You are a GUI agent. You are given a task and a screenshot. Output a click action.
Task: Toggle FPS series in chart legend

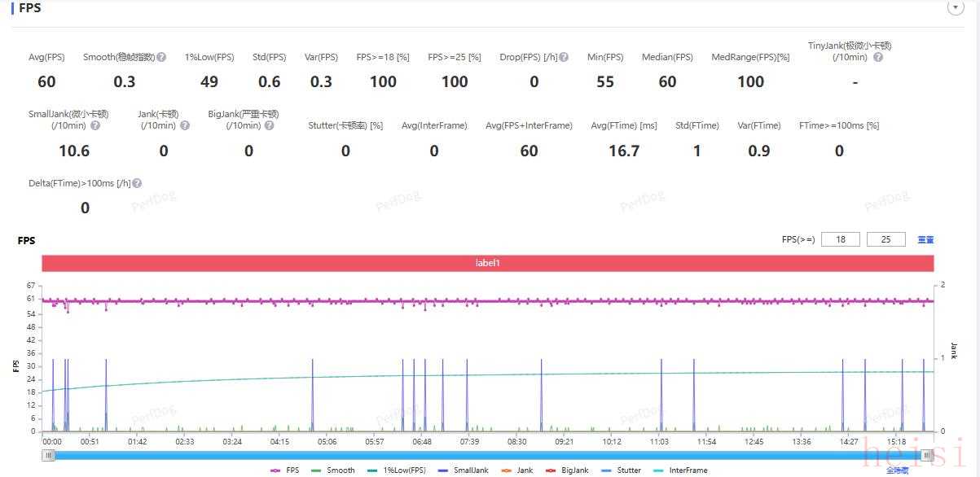284,470
